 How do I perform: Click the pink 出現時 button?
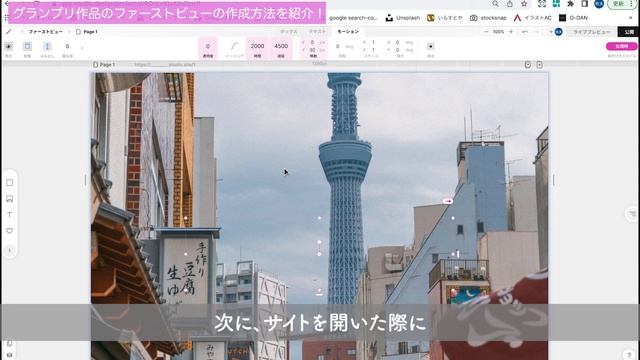(621, 47)
